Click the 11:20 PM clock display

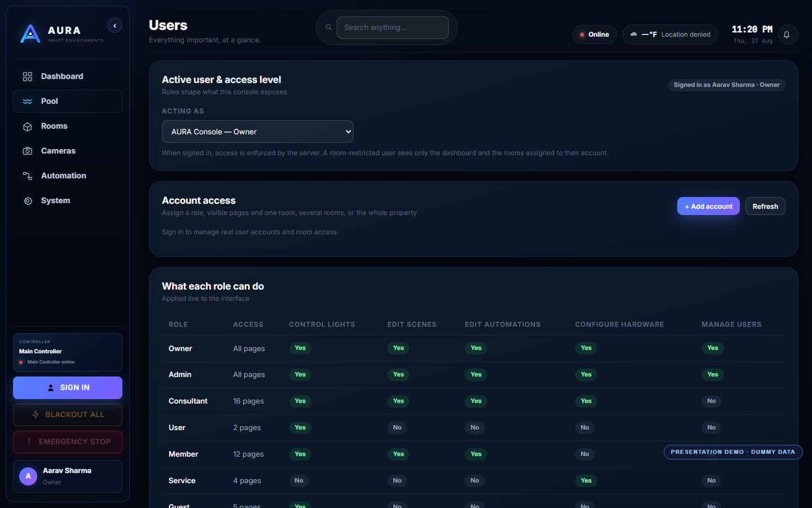pos(752,29)
